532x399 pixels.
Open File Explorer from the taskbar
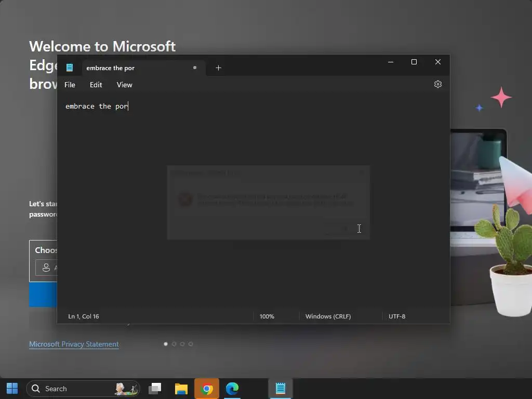[181, 389]
